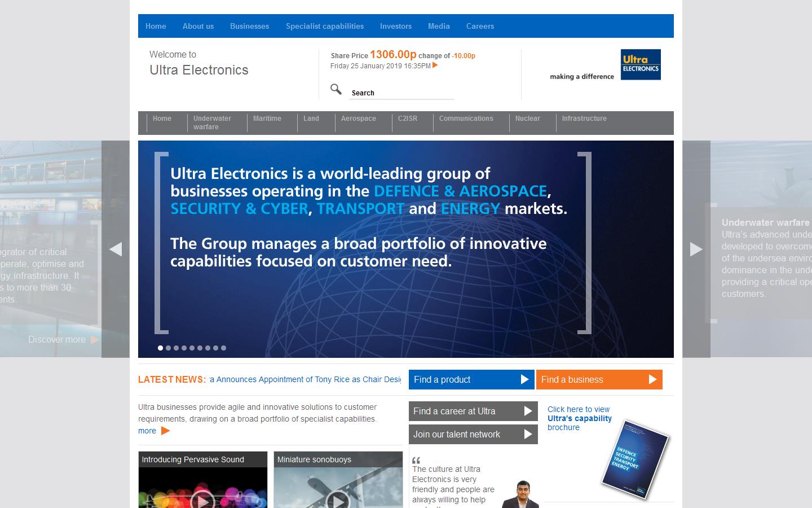This screenshot has height=508, width=812.
Task: Play the Introducing Pervasive Sound video
Action: click(x=202, y=501)
